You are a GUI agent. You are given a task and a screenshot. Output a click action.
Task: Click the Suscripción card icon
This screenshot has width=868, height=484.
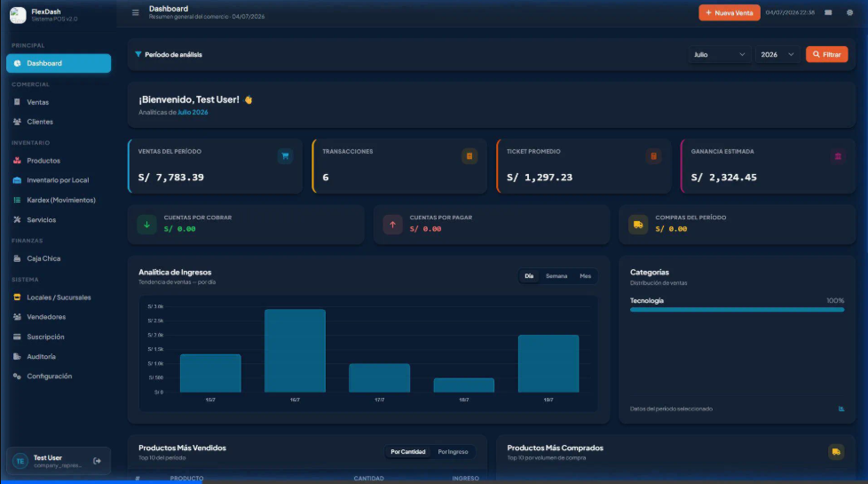click(17, 337)
